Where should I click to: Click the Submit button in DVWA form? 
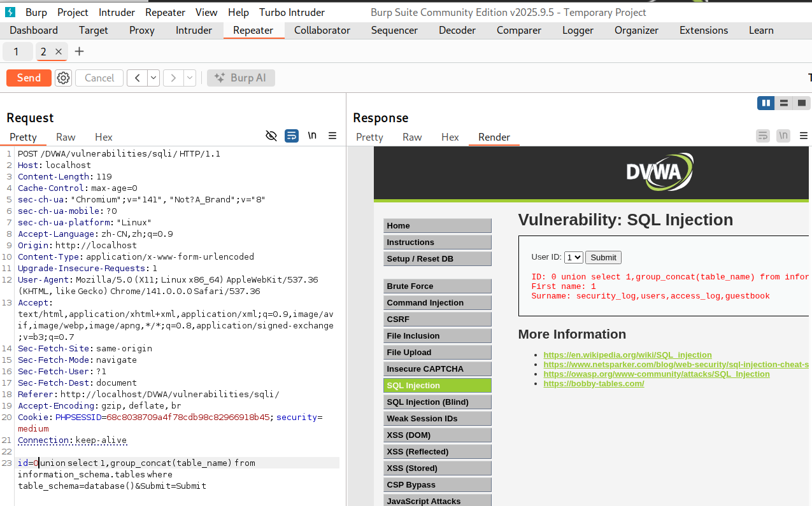point(603,257)
